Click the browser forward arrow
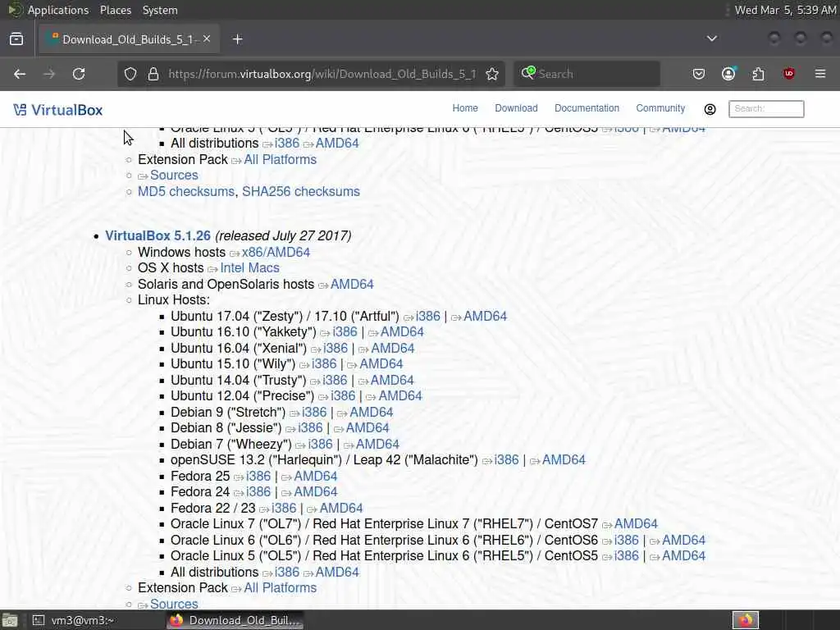The height and width of the screenshot is (630, 840). 49,74
